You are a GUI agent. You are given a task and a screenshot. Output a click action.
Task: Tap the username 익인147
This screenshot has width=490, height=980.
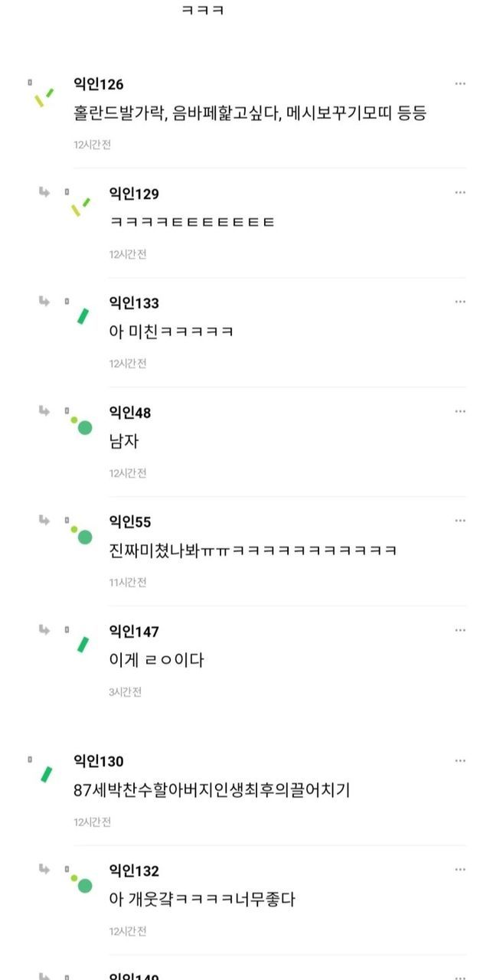point(134,632)
